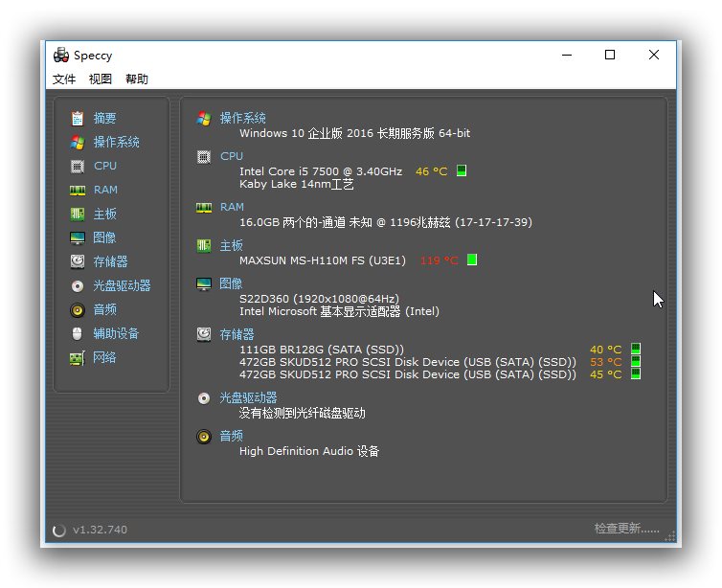The width and height of the screenshot is (722, 588).
Task: Click the Intel Core i5 7500 text line
Action: click(321, 171)
